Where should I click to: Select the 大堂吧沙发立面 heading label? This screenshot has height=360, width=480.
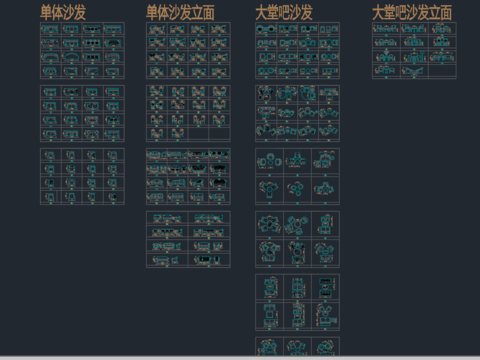click(x=412, y=13)
